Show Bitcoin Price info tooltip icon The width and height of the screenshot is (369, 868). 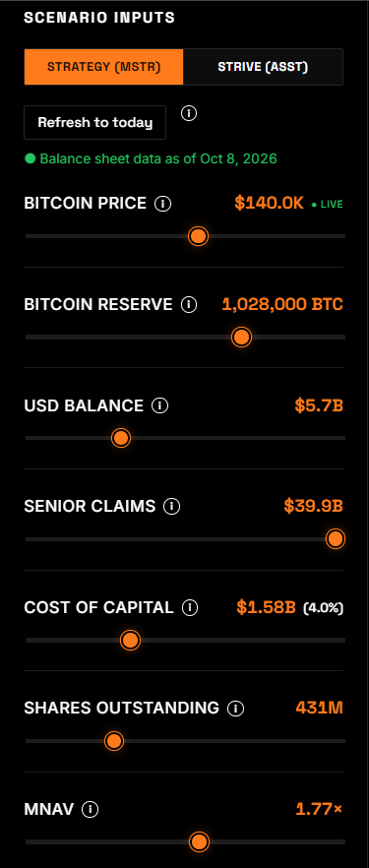coord(162,204)
